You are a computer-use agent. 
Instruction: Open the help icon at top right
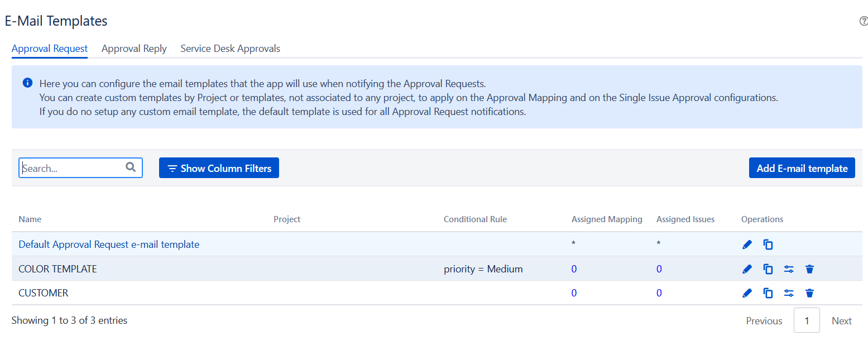tap(863, 21)
